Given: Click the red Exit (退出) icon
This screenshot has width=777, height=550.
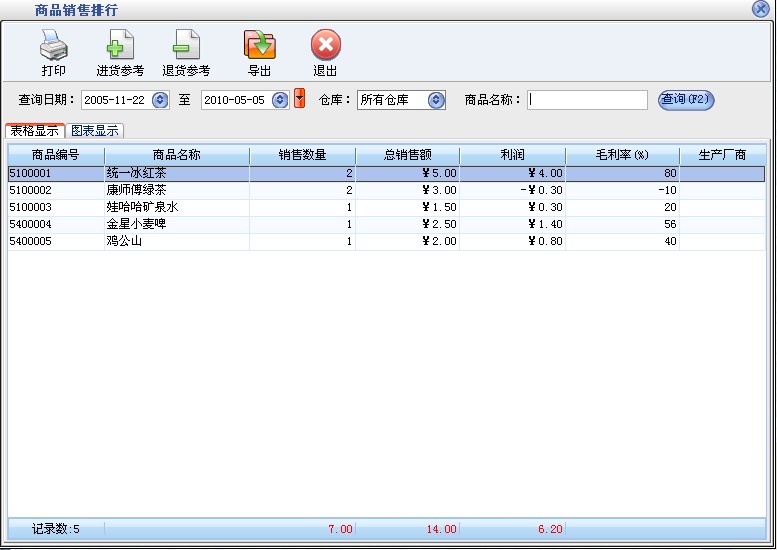Looking at the screenshot, I should (325, 46).
